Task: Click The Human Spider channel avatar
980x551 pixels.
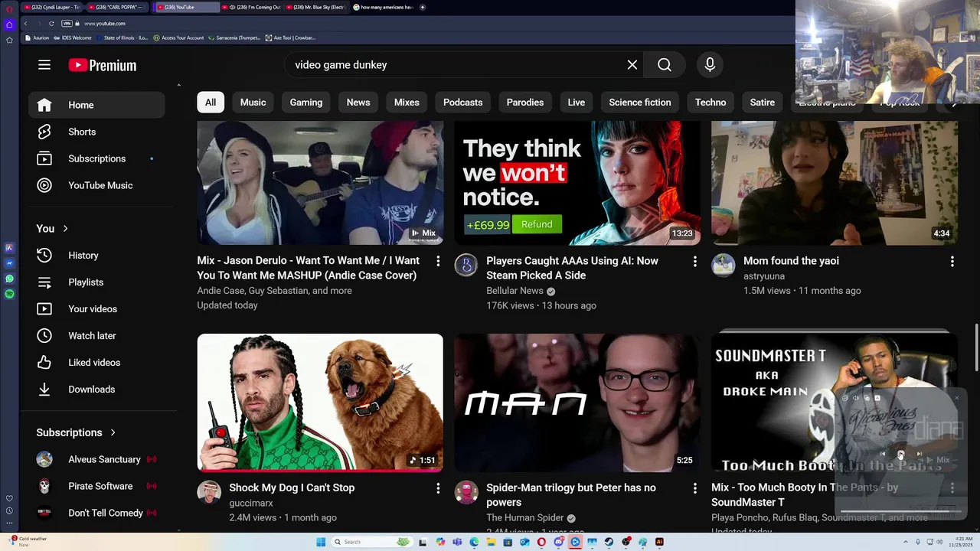Action: pos(466,492)
